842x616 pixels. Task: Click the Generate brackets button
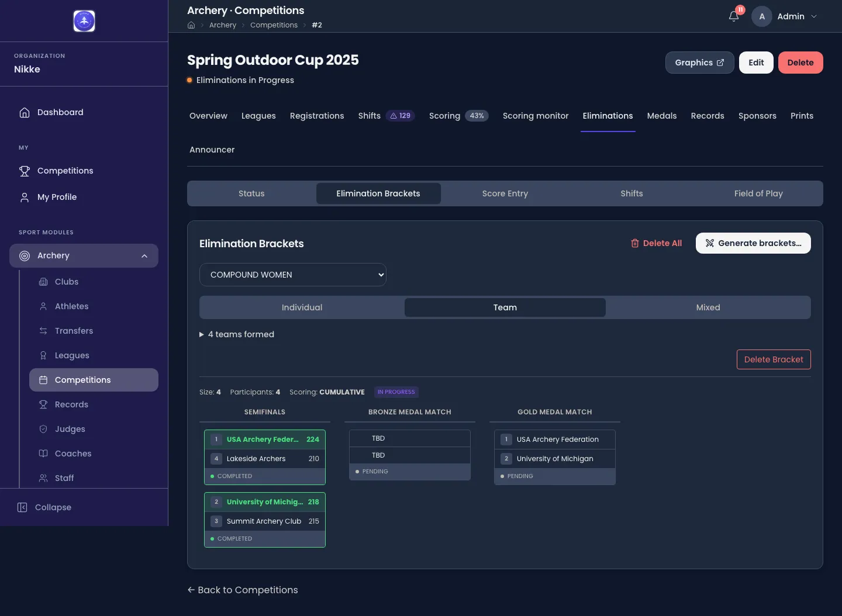pos(753,243)
